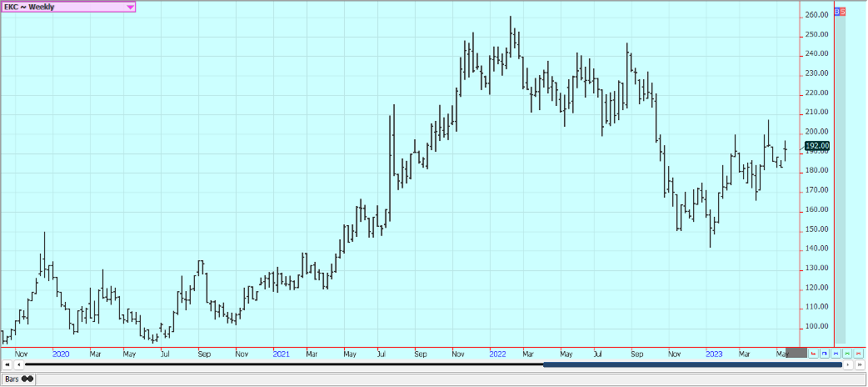
Task: Click the 192.00 current price label
Action: pos(816,145)
